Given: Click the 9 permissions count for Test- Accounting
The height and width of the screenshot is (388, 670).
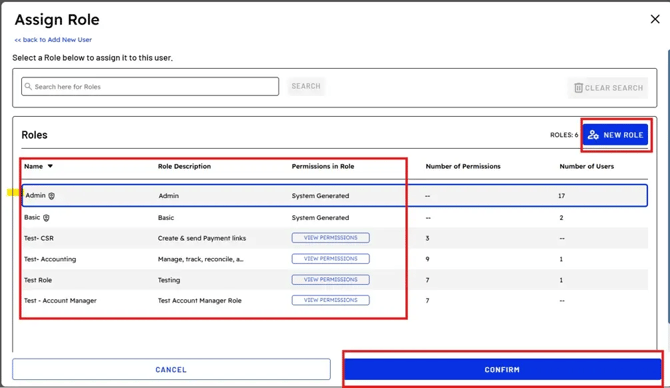Looking at the screenshot, I should pos(428,259).
